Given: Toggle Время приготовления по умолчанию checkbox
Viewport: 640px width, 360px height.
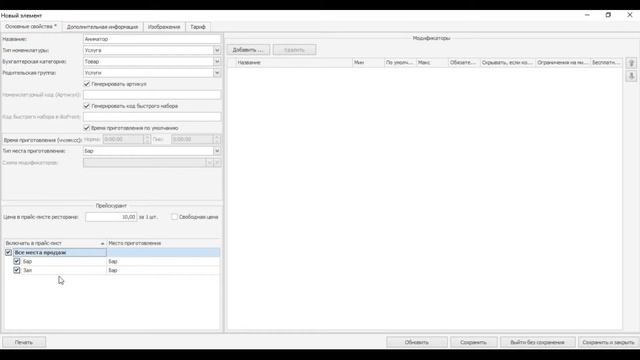Looking at the screenshot, I should point(87,128).
